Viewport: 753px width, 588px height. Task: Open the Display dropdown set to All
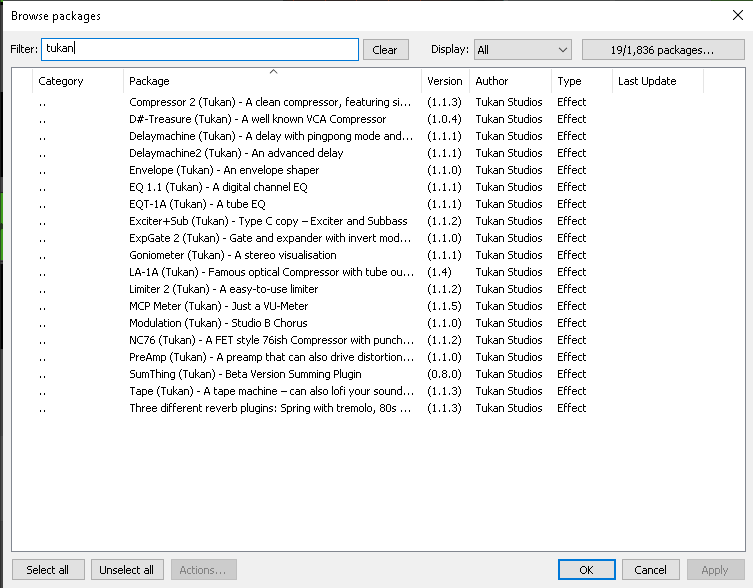522,49
